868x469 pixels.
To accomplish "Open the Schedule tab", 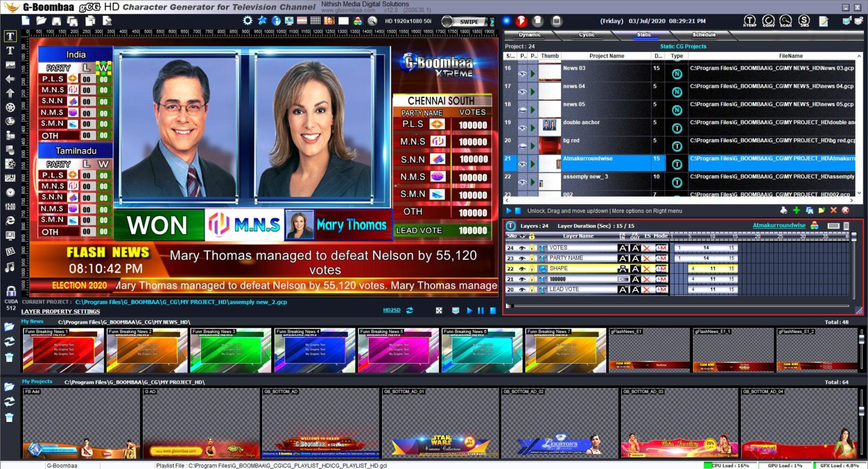I will coord(704,34).
